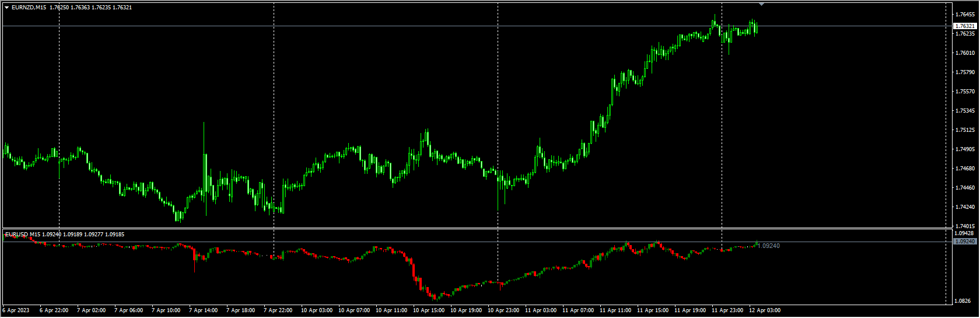Click the chart shift triangle marker at top
The height and width of the screenshot is (318, 980).
(x=761, y=4)
